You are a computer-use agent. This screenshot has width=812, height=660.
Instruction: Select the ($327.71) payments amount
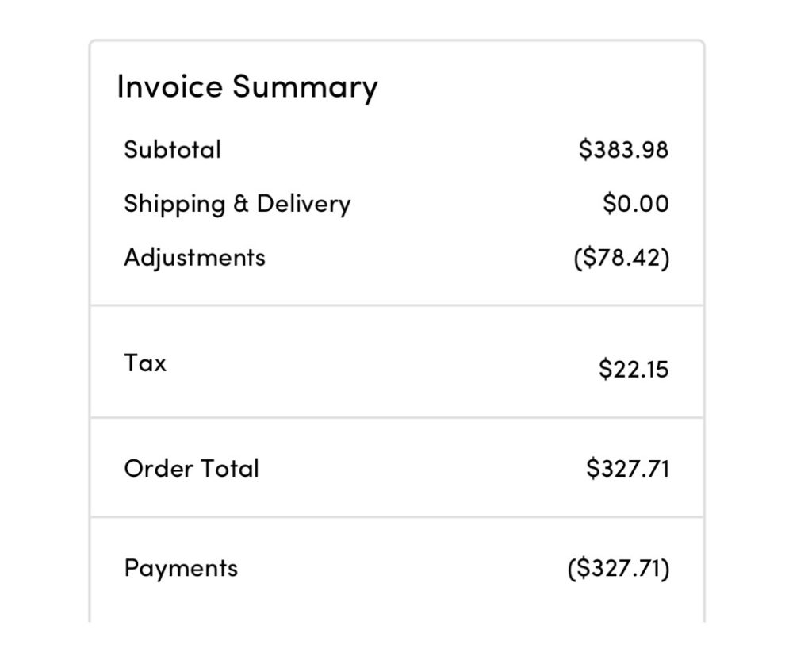pos(619,568)
